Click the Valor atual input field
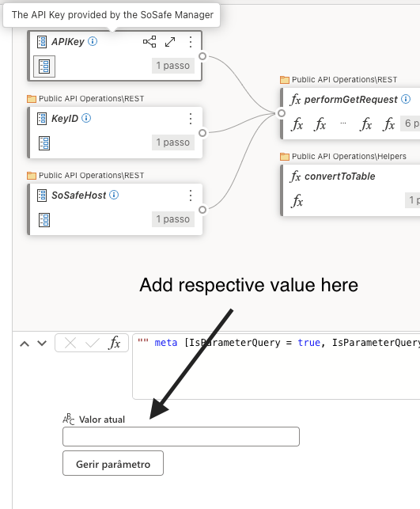The image size is (420, 509). (181, 437)
